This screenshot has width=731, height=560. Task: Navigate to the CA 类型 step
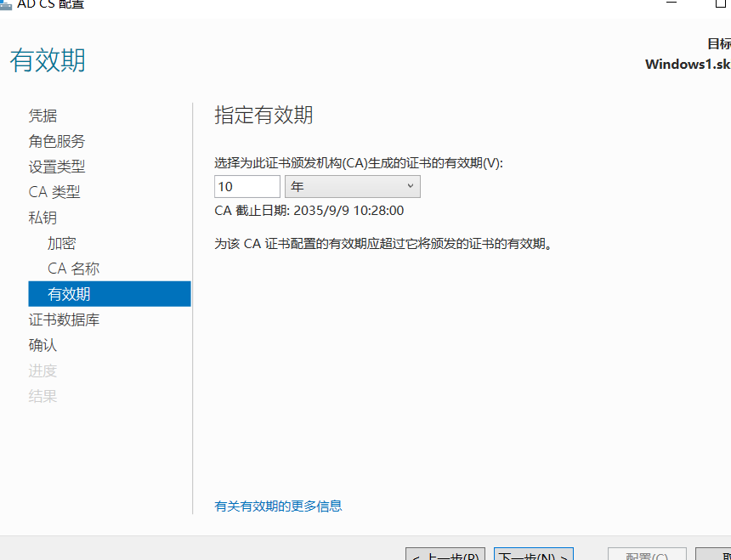pos(54,192)
